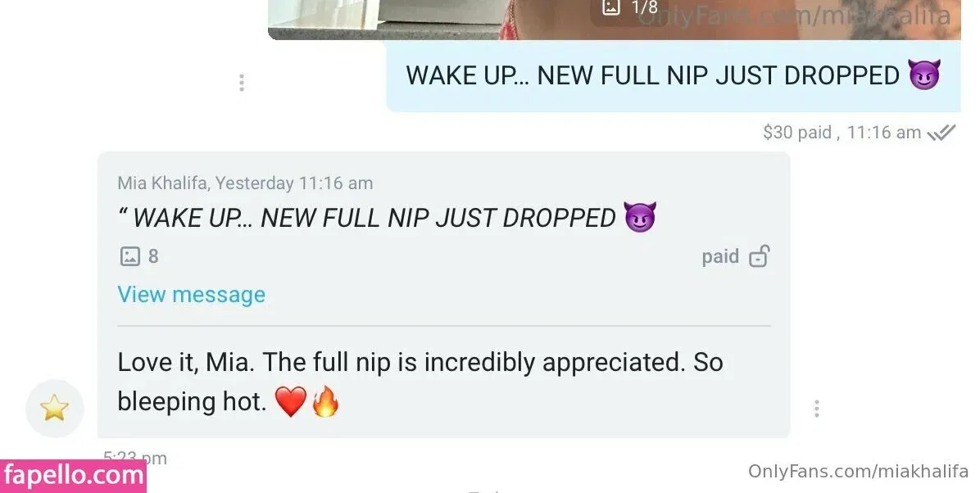Click the Mia Khalifa, Yesterday 11:16 am header
Screen dimensions: 980x493
pyautogui.click(x=245, y=183)
